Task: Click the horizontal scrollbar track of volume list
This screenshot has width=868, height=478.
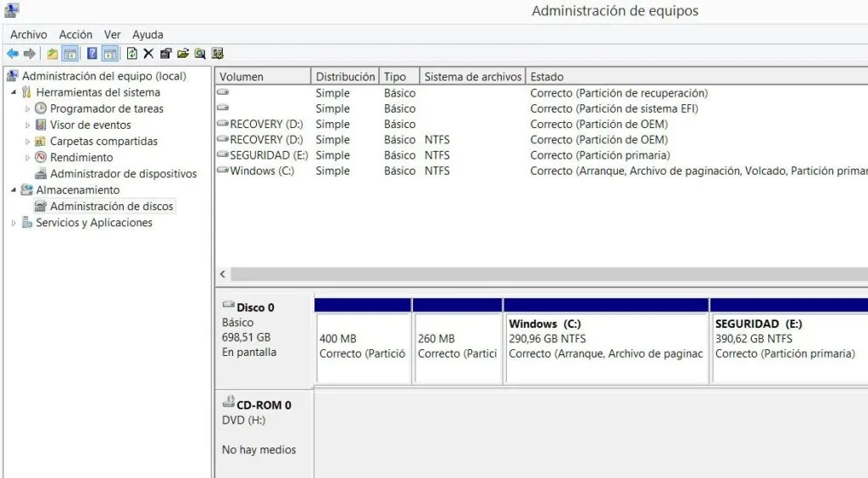Action: point(549,274)
